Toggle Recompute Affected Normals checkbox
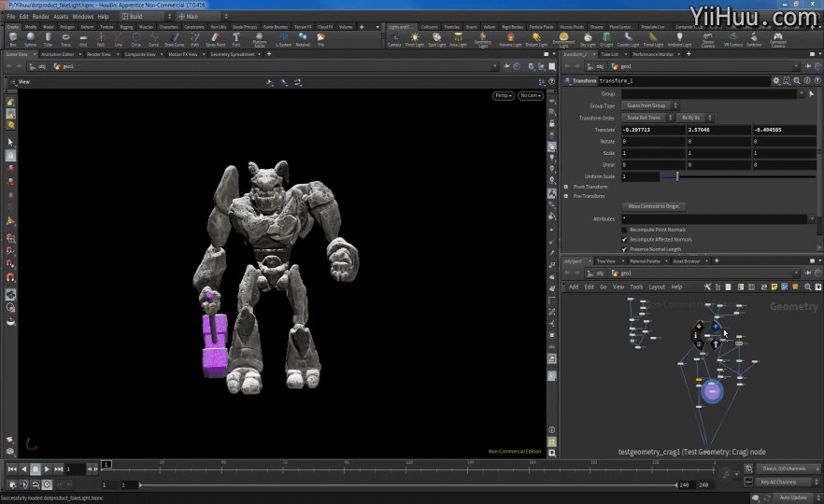Image resolution: width=824 pixels, height=504 pixels. pos(624,239)
